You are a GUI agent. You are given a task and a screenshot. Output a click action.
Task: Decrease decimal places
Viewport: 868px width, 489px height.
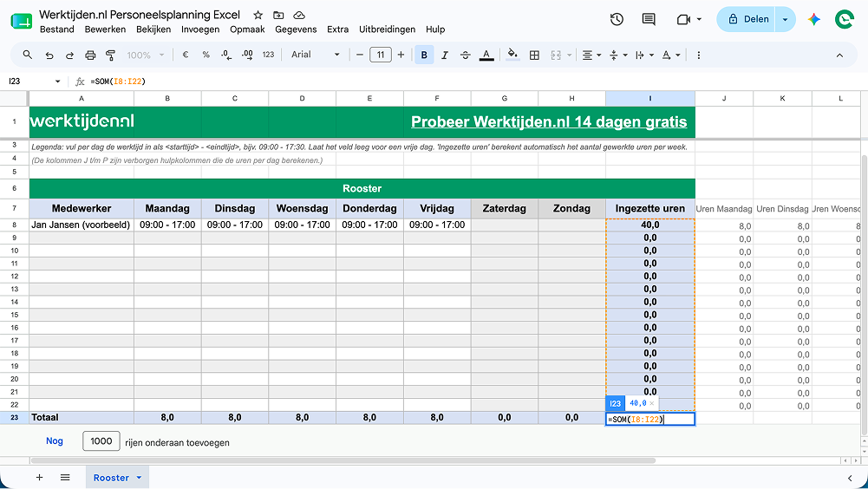tap(225, 55)
